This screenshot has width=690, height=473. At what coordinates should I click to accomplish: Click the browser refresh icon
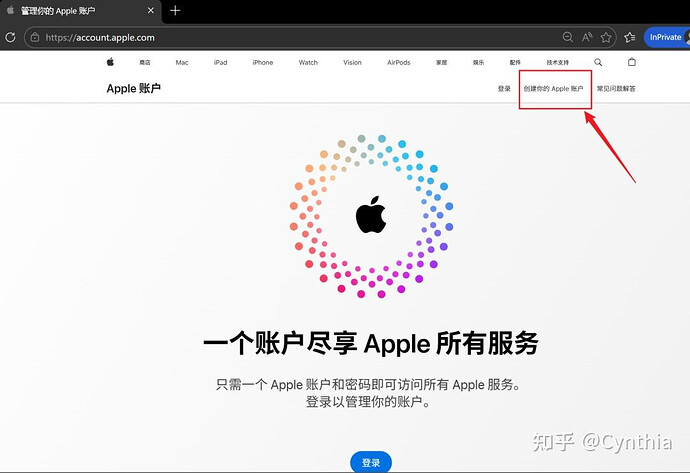[11, 37]
